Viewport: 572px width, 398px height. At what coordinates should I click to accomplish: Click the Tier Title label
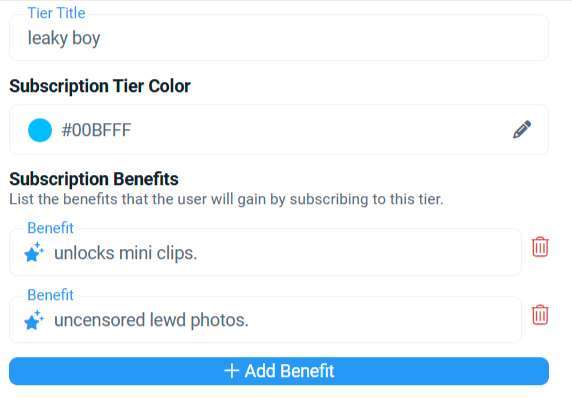[56, 13]
